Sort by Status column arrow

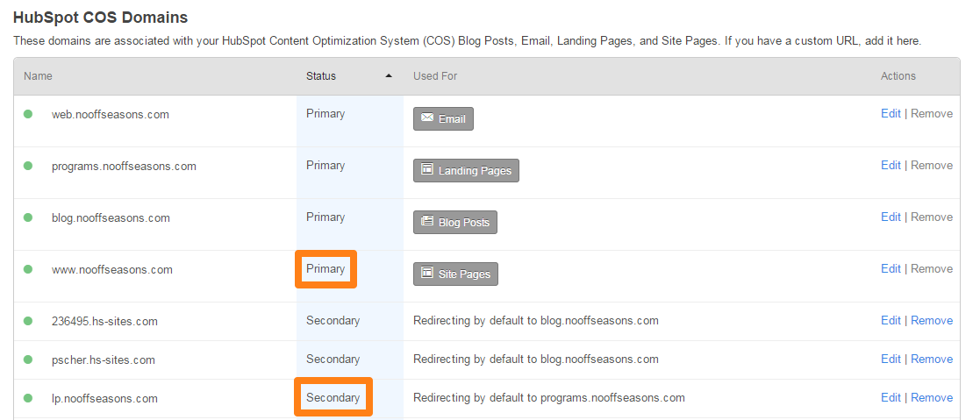(x=389, y=76)
